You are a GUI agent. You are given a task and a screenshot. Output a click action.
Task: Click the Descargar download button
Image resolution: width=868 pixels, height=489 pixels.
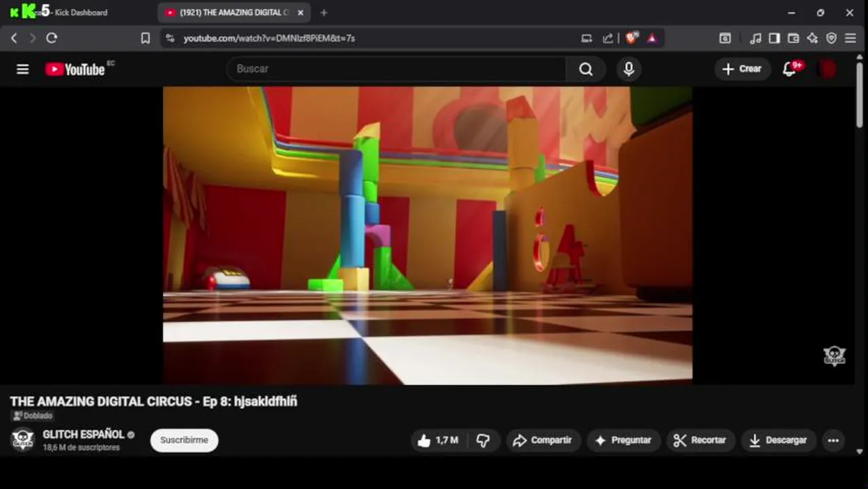click(x=778, y=440)
